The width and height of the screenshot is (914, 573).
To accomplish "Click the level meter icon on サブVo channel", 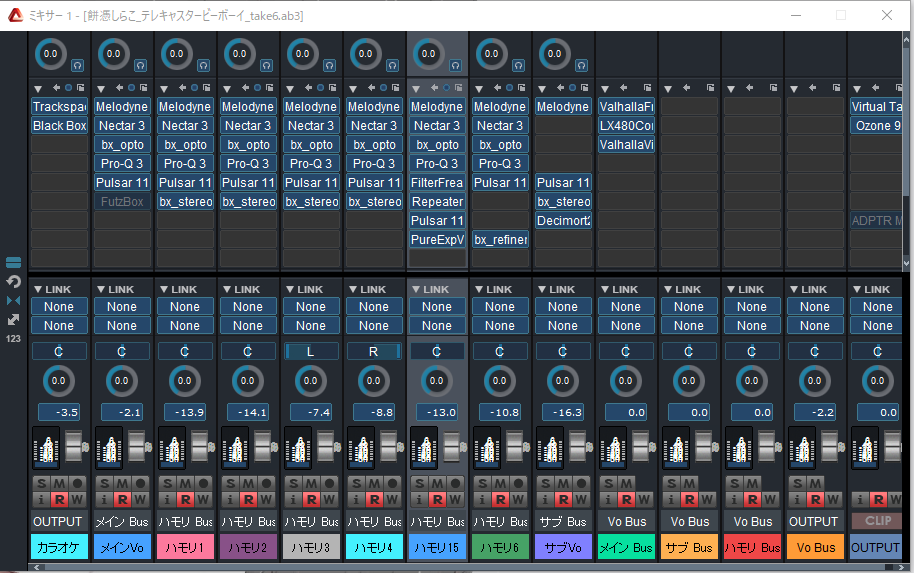I will 550,448.
